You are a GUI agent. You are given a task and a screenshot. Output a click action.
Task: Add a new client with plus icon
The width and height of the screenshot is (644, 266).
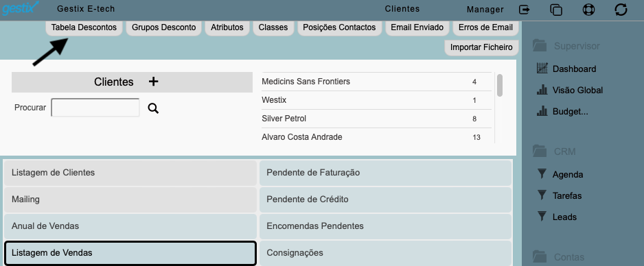coord(153,82)
